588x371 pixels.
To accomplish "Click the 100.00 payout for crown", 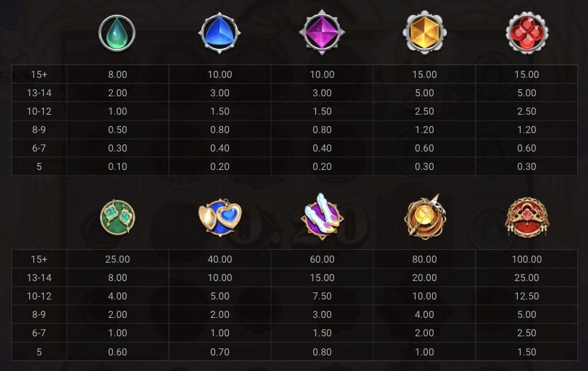I will coord(526,259).
